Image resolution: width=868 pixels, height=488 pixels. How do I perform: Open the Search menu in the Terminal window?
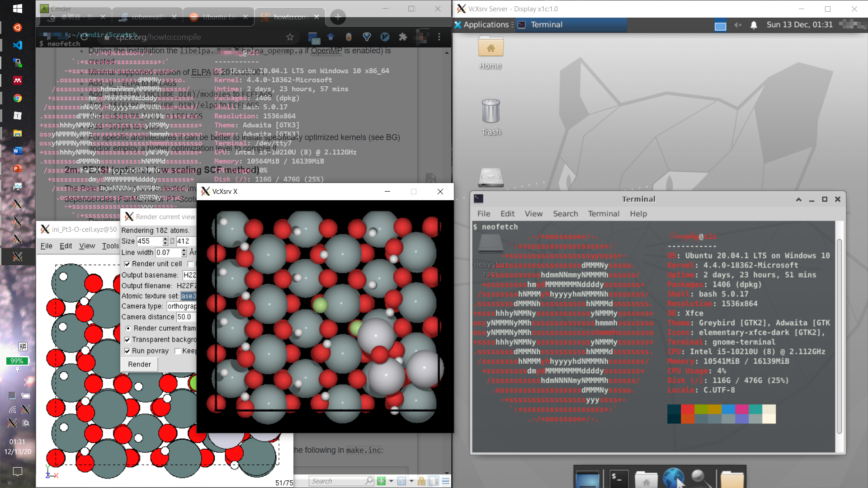click(565, 214)
